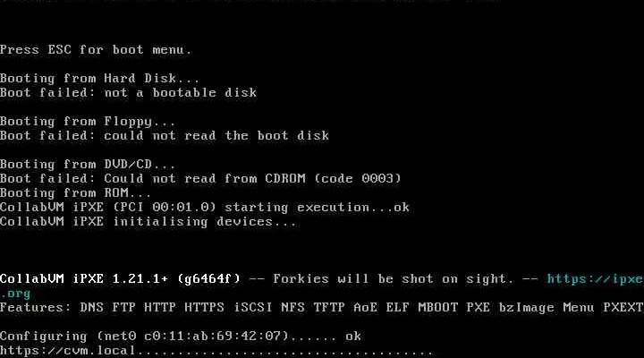Click the 'Booting from Floppy...' line
Screen dimensions: 644x358
pos(88,122)
